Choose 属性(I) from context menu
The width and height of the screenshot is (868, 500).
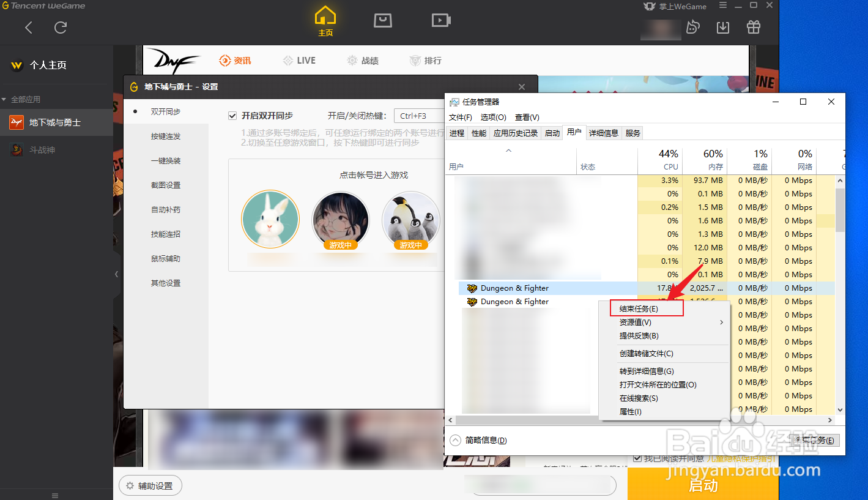coord(664,412)
